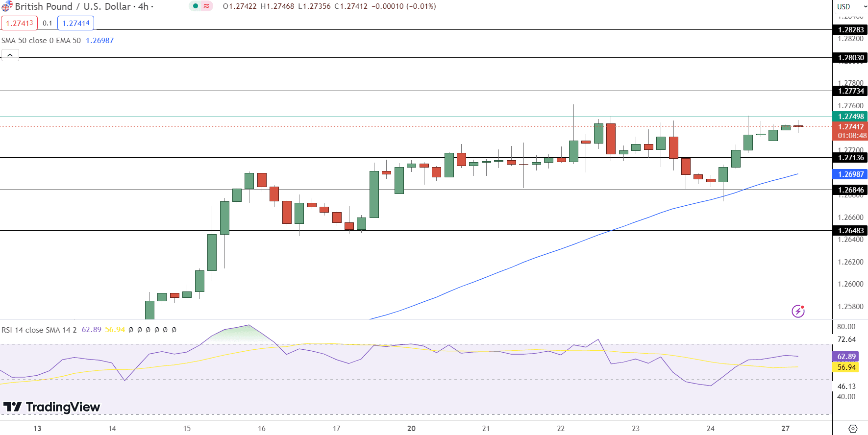Click date 16 on the time axis
Viewport: 868px width, 435px height.
pyautogui.click(x=262, y=429)
